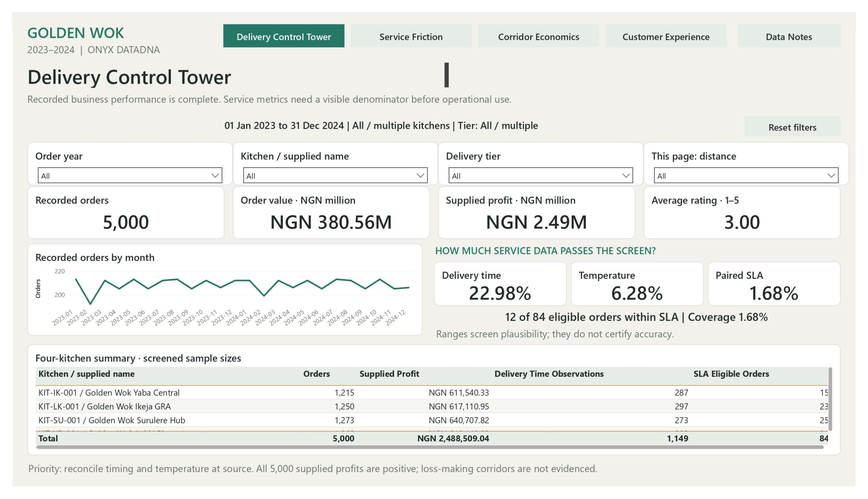The image size is (868, 499).
Task: Click the Reset filters button
Action: click(792, 127)
